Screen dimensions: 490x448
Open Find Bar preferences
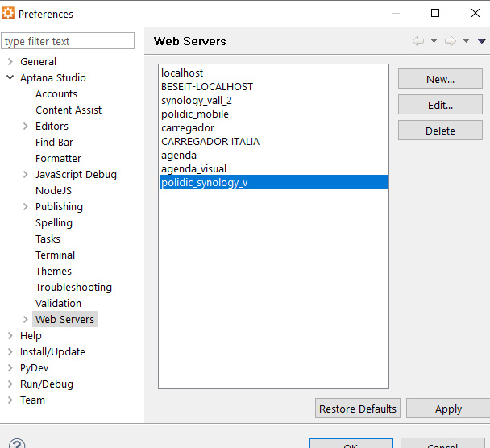click(x=54, y=142)
